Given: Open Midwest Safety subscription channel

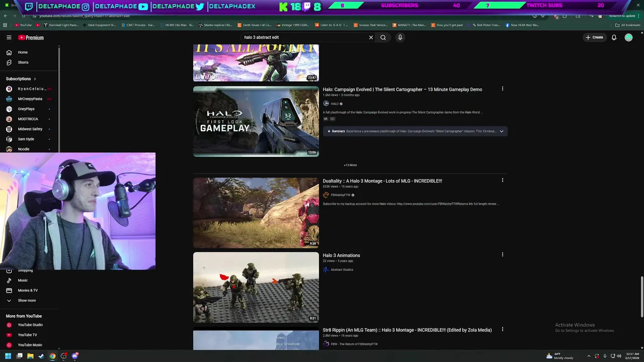Looking at the screenshot, I should tap(29, 129).
